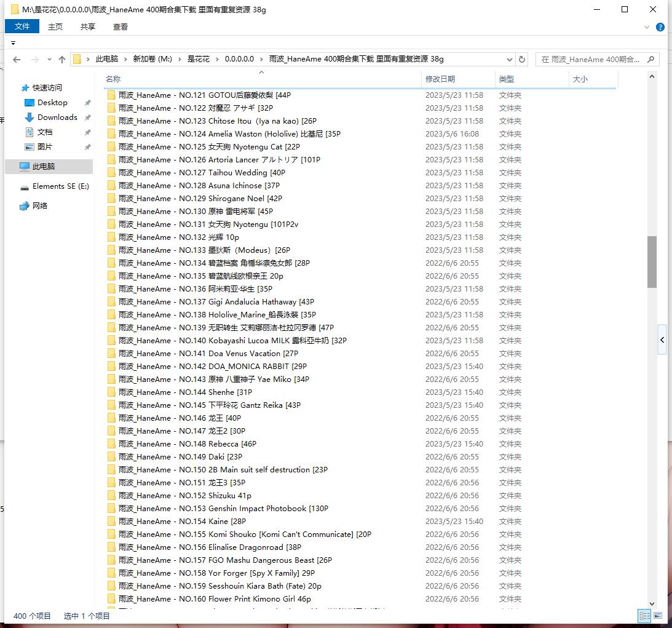Open the 查看 ribbon tab
The image size is (672, 628).
click(121, 26)
